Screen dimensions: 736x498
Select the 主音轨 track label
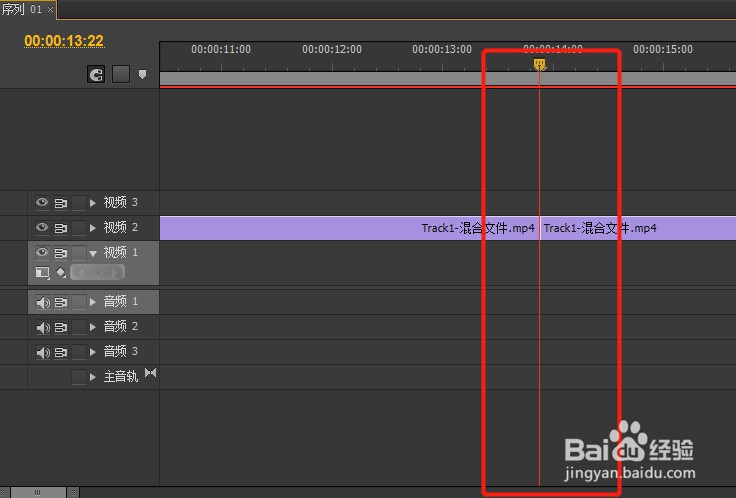point(121,376)
